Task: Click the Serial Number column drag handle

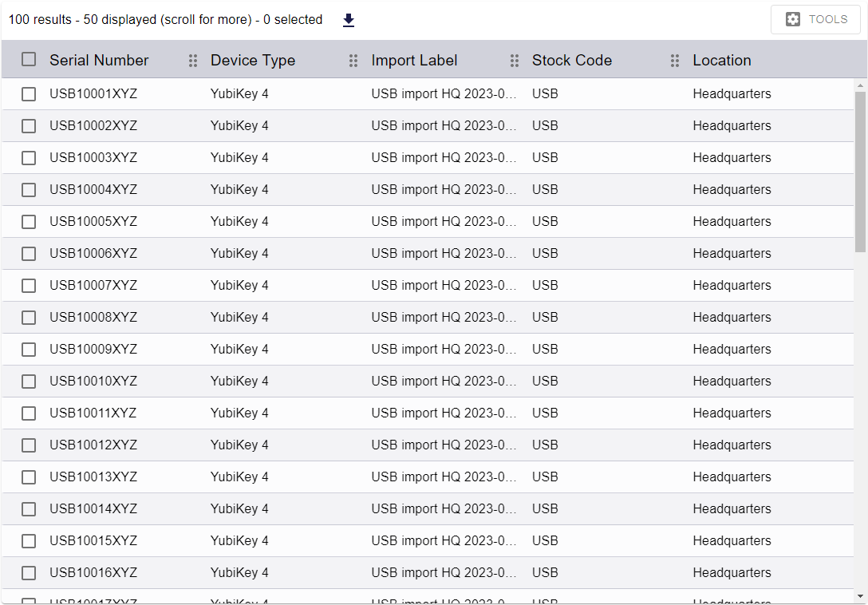Action: point(192,60)
